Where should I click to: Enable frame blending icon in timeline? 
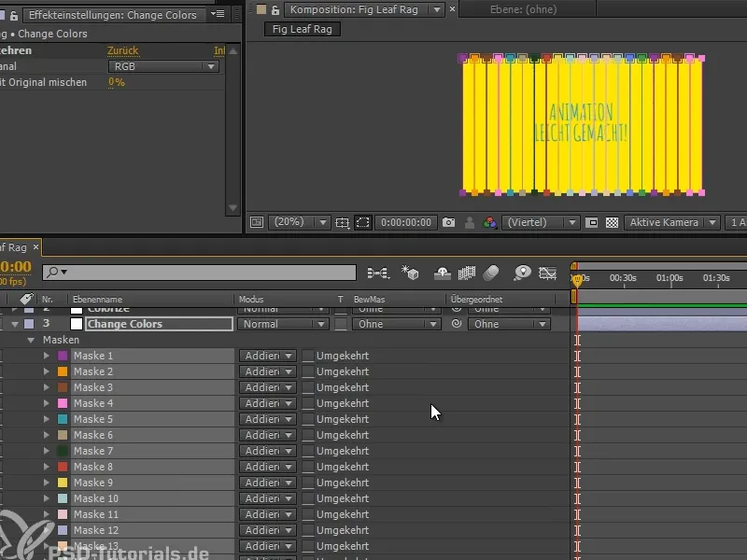tap(466, 273)
